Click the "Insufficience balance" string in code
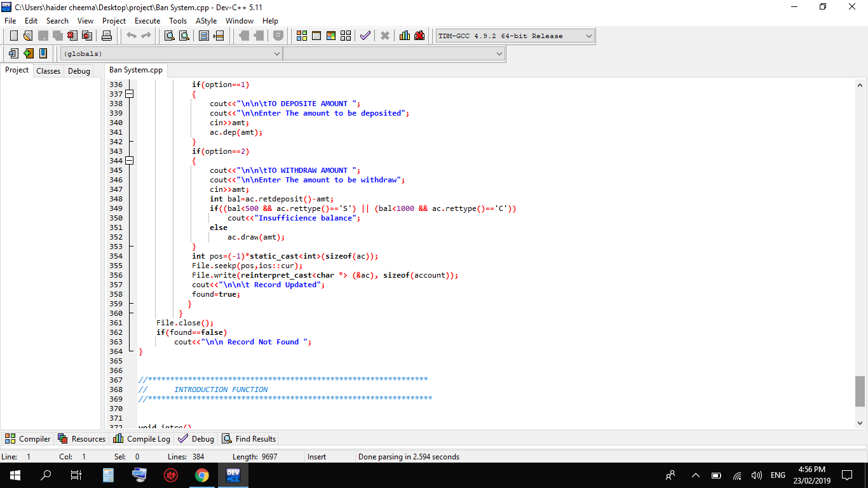The height and width of the screenshot is (488, 868). pos(306,218)
